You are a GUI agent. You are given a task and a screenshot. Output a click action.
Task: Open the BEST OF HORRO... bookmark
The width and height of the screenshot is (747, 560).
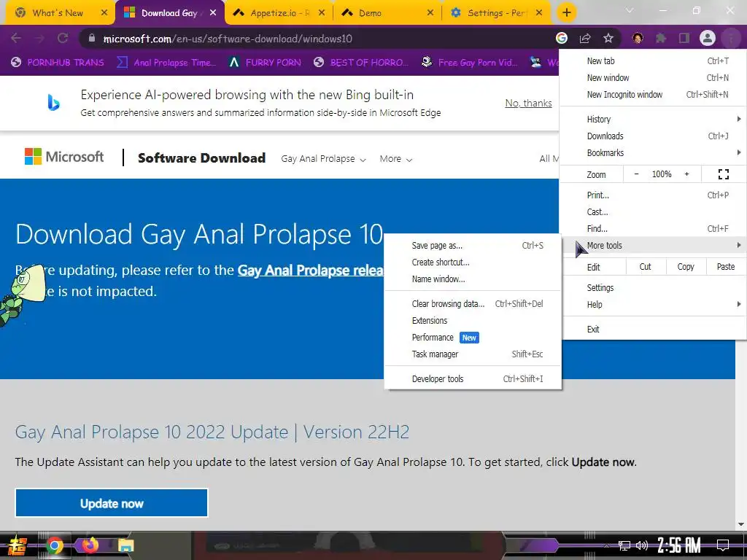[361, 62]
